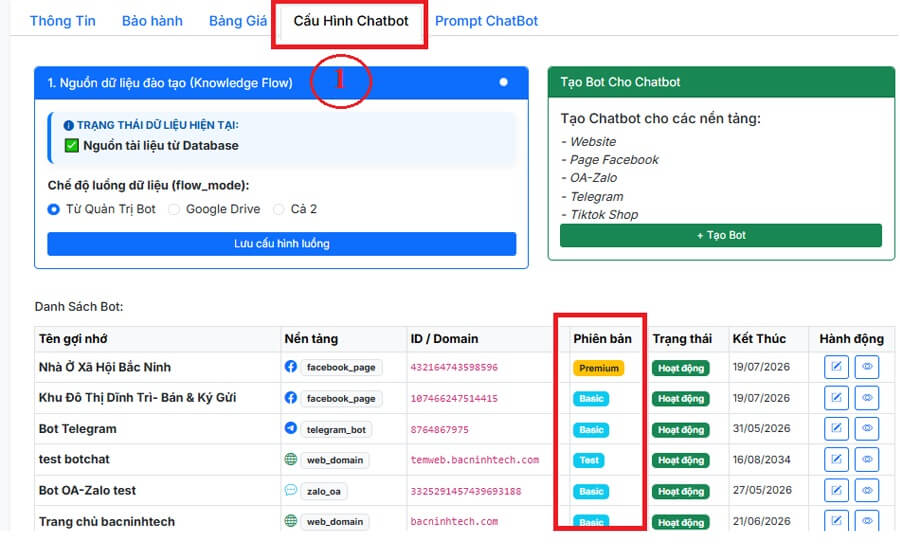
Task: Click the Zalo chat icon in Bot OA-Zalo row
Action: [x=291, y=490]
